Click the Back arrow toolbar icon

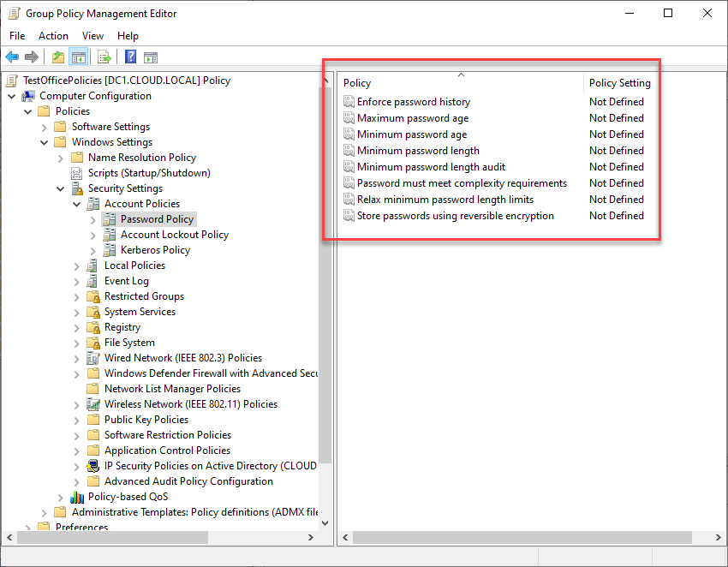pos(12,57)
